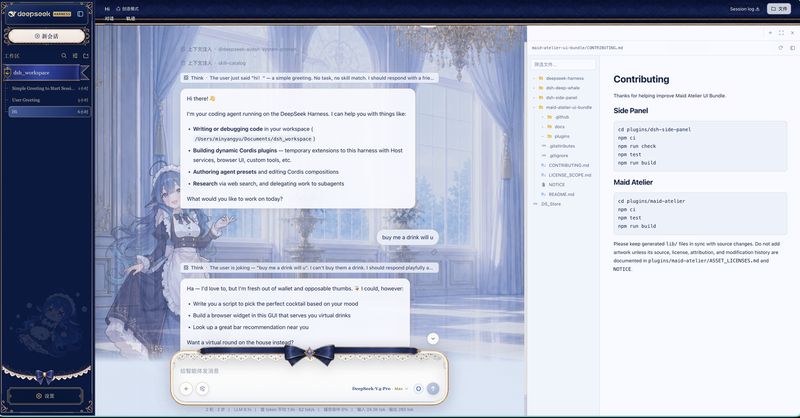The height and width of the screenshot is (418, 800).
Task: Click fullscreen icon of the right panel
Action: [x=781, y=33]
